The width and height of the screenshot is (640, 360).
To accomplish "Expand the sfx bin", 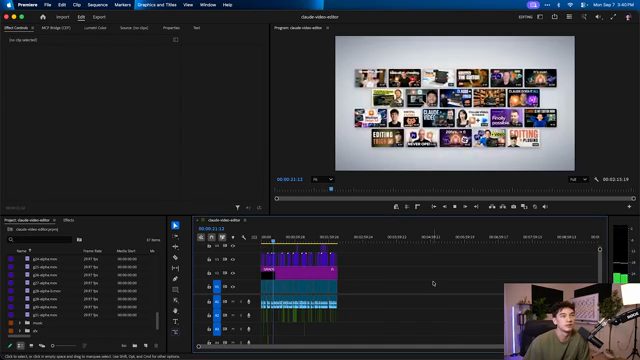I will click(20, 331).
